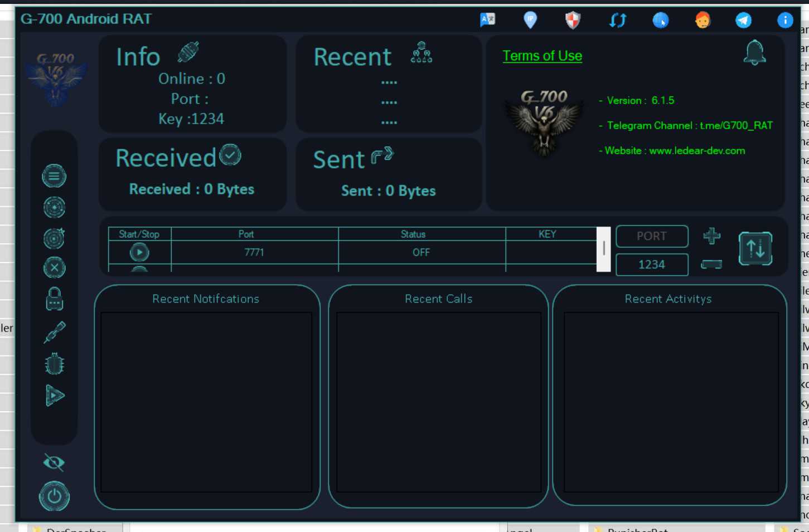This screenshot has width=809, height=532.
Task: Select the play triangle icon in the sidebar
Action: [x=55, y=396]
